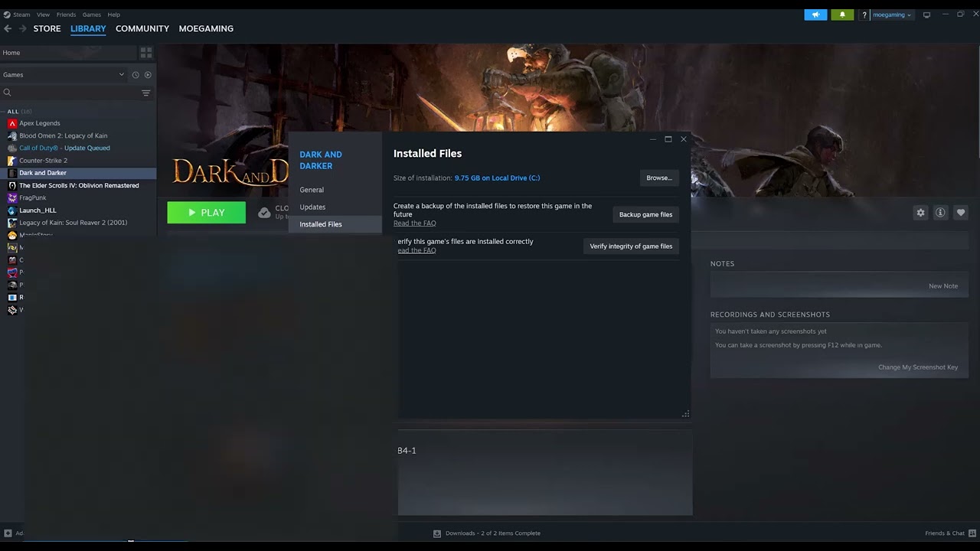Show recent games clock icon
Viewport: 980px width, 551px height.
[136, 75]
